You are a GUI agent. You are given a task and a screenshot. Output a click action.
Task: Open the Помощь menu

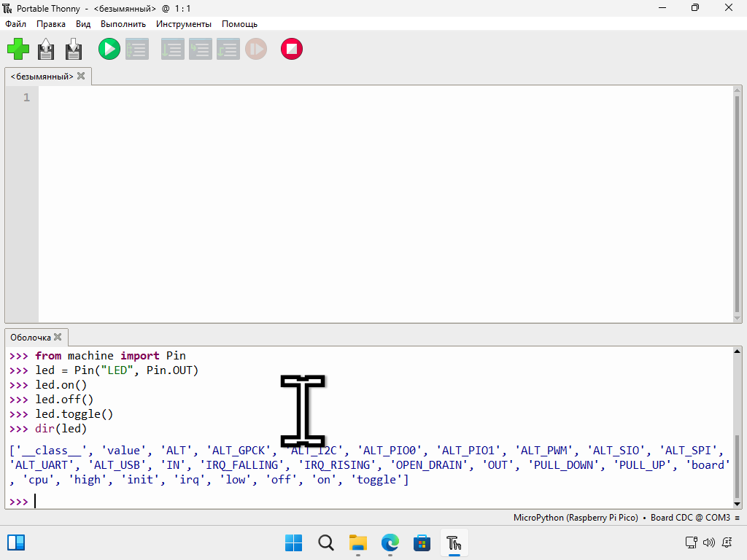(x=239, y=24)
